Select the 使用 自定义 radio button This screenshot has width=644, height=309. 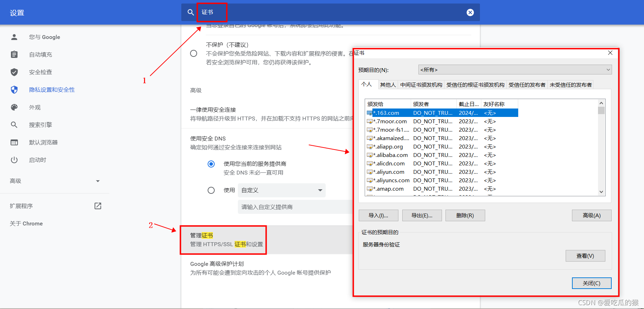tap(211, 190)
